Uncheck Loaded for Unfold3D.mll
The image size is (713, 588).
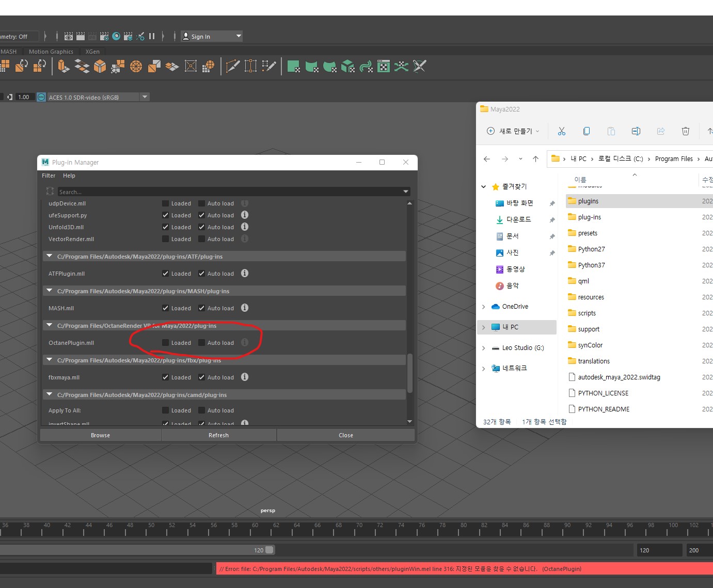[x=165, y=227]
